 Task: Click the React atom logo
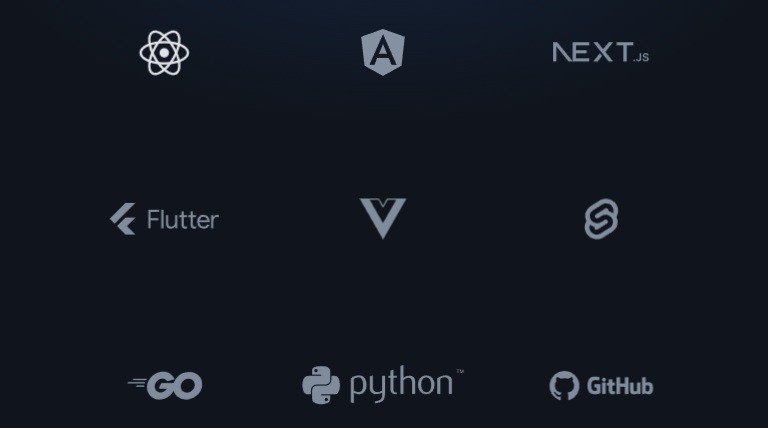click(164, 52)
